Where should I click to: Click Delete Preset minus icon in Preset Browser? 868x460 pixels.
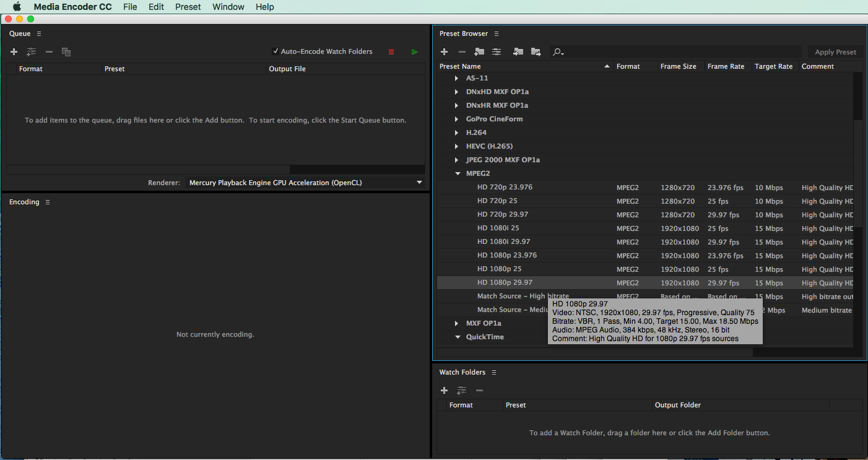coord(462,52)
